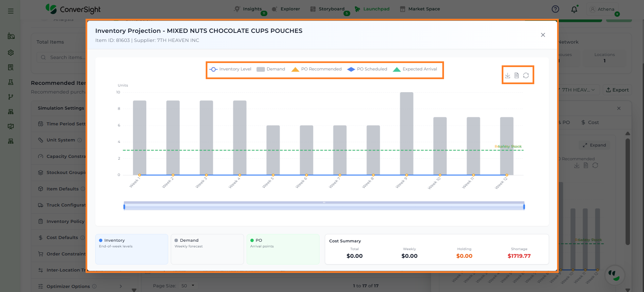Toggle Expected Arrival legend entry

click(x=415, y=69)
